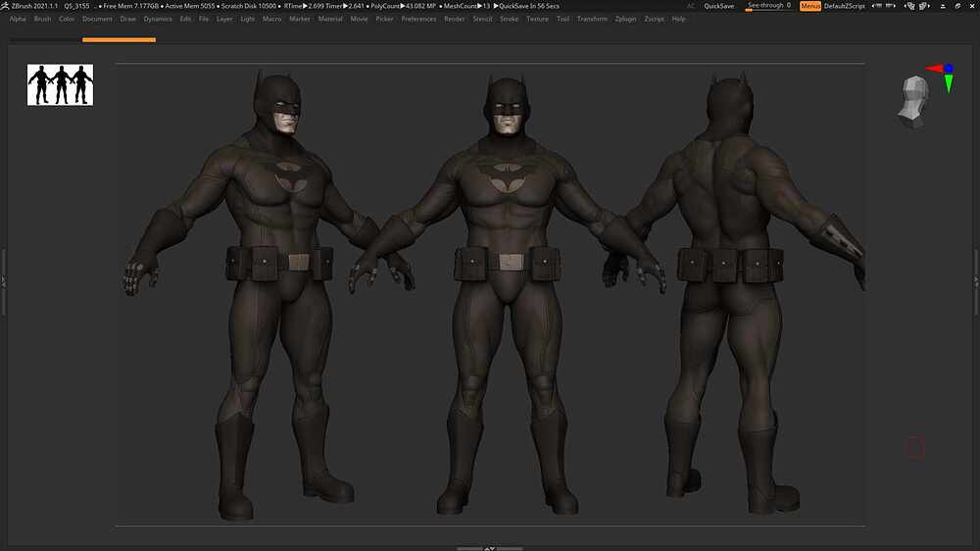This screenshot has height=551, width=980.
Task: Load previous user interface layout icon
Action: [877, 6]
